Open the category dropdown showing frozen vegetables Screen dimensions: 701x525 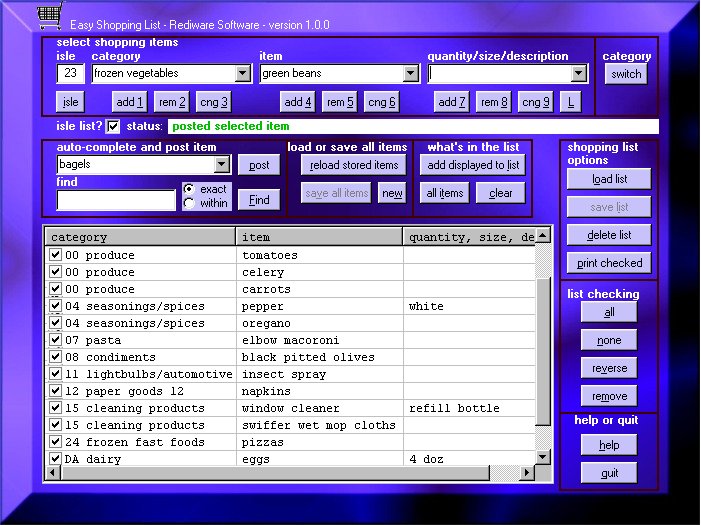[243, 73]
